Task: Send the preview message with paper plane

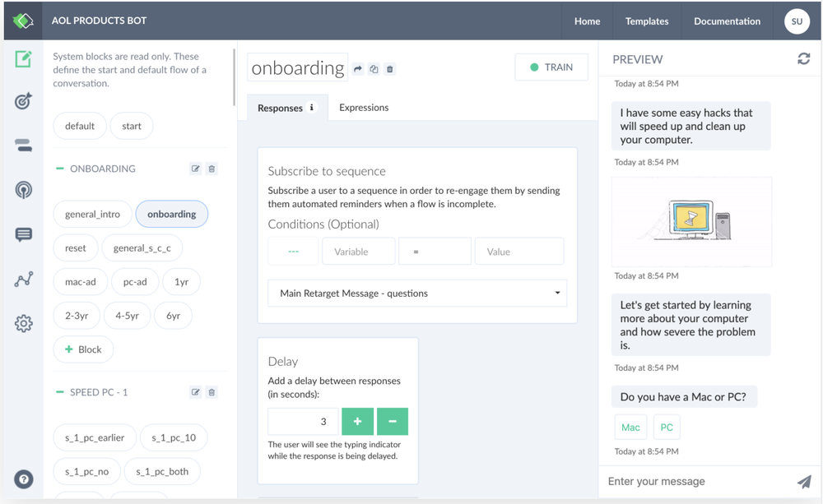Action: [804, 482]
